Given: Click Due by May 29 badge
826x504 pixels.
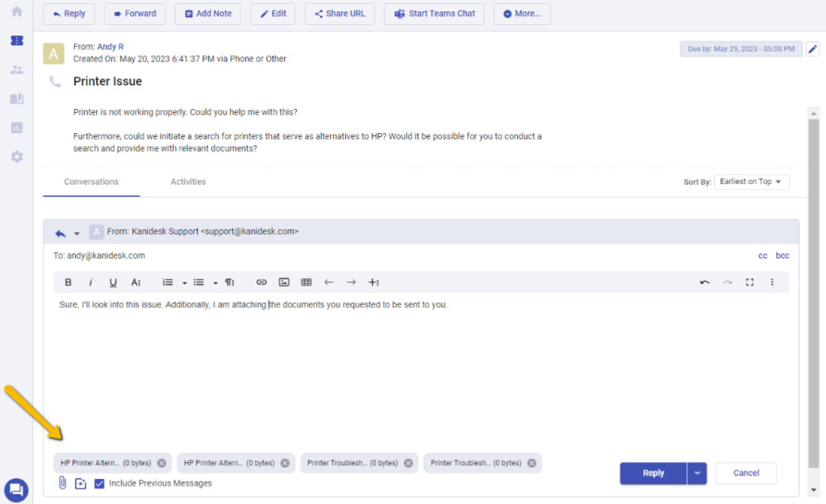Looking at the screenshot, I should tap(740, 49).
